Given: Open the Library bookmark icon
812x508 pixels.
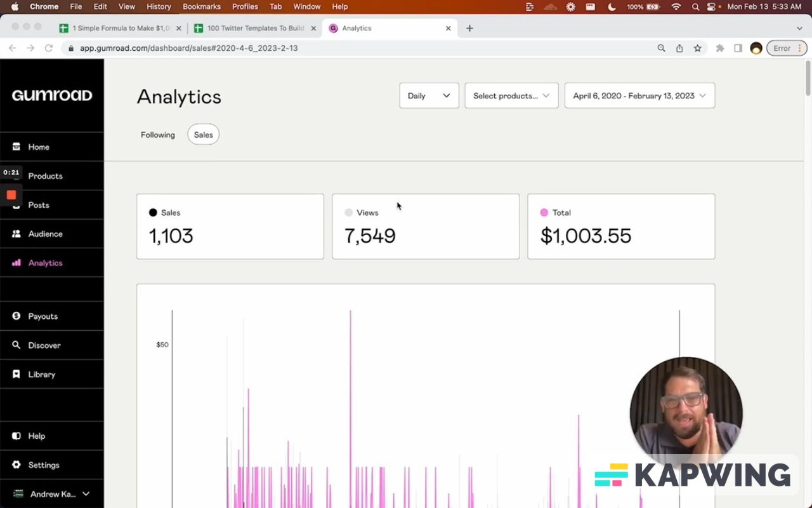Looking at the screenshot, I should (16, 374).
